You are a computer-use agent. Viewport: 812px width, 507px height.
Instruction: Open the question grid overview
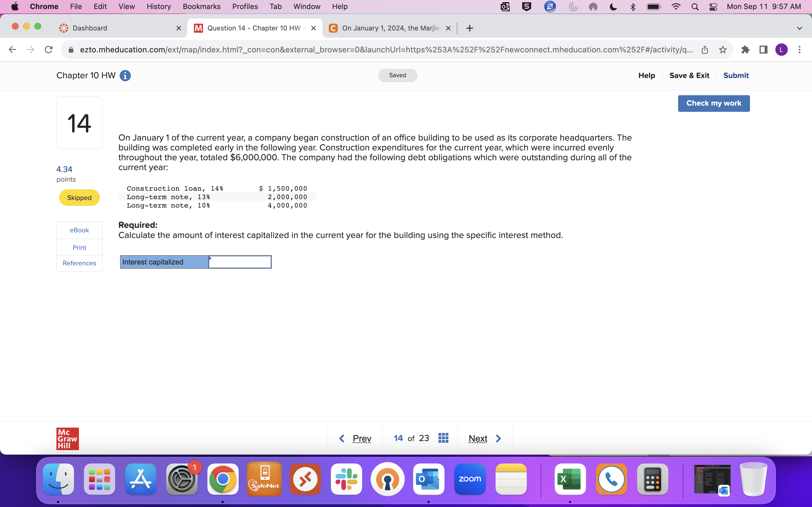point(444,437)
